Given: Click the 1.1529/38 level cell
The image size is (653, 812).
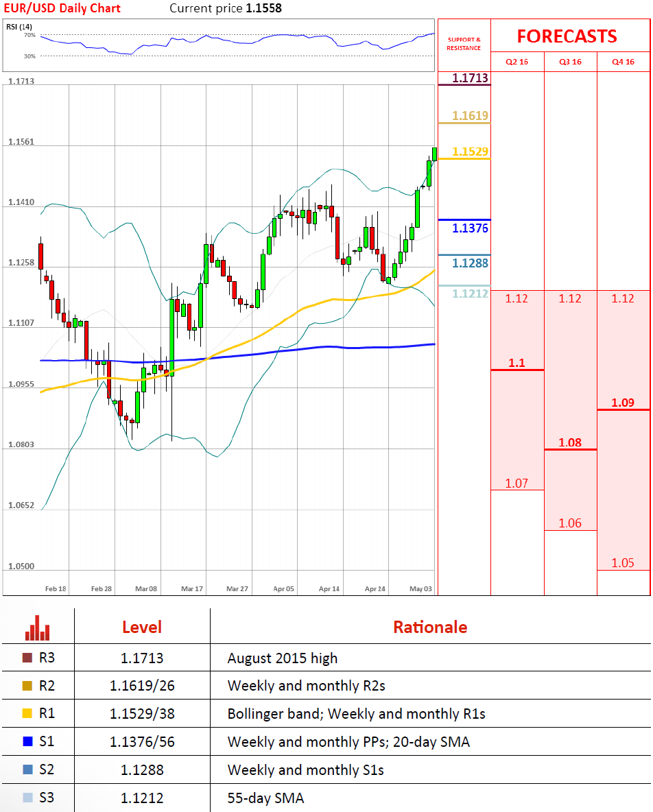Looking at the screenshot, I should [x=142, y=714].
